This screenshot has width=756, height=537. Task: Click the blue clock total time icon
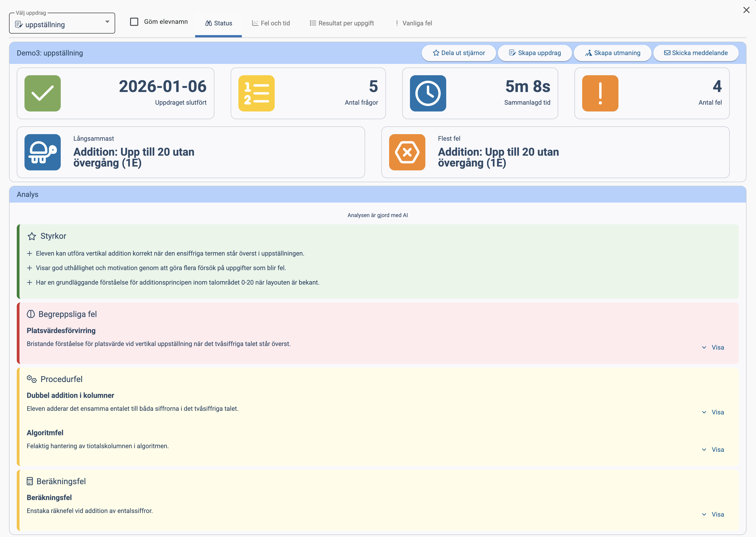pos(428,93)
